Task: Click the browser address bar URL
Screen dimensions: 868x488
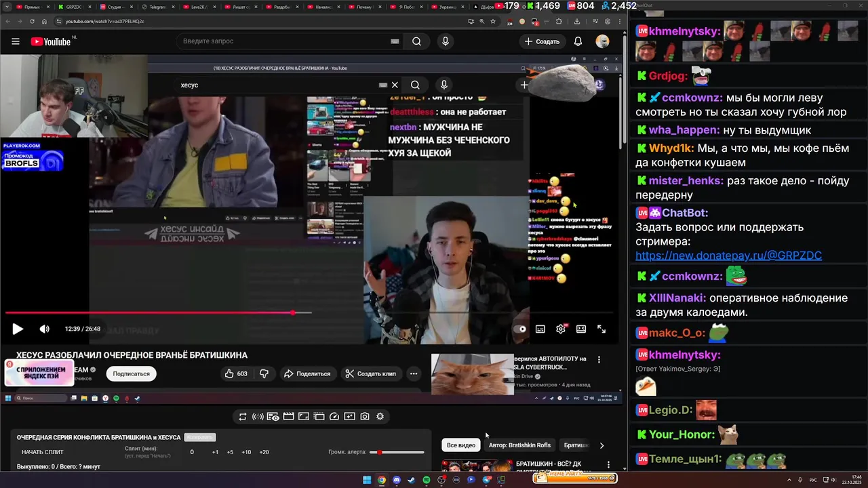Action: click(105, 21)
